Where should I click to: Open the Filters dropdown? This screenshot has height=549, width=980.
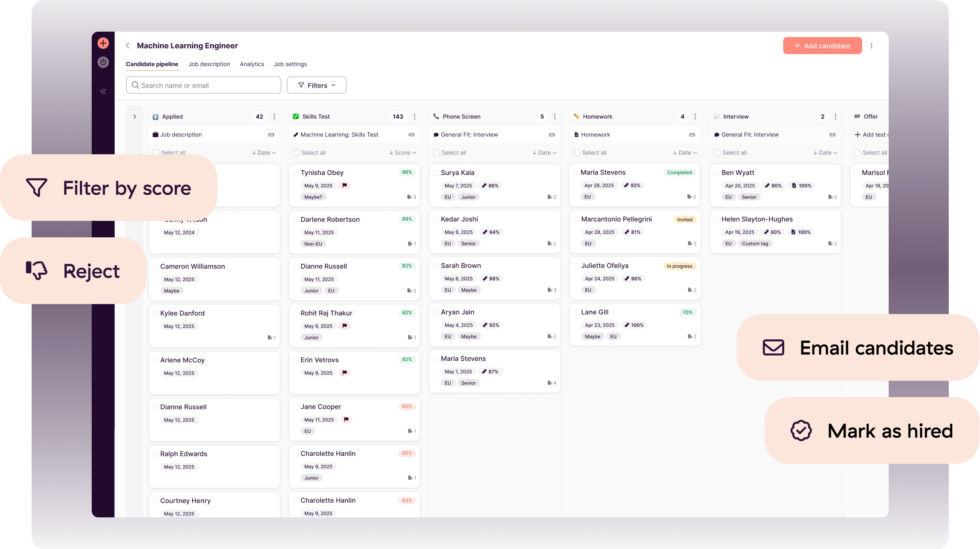[316, 85]
